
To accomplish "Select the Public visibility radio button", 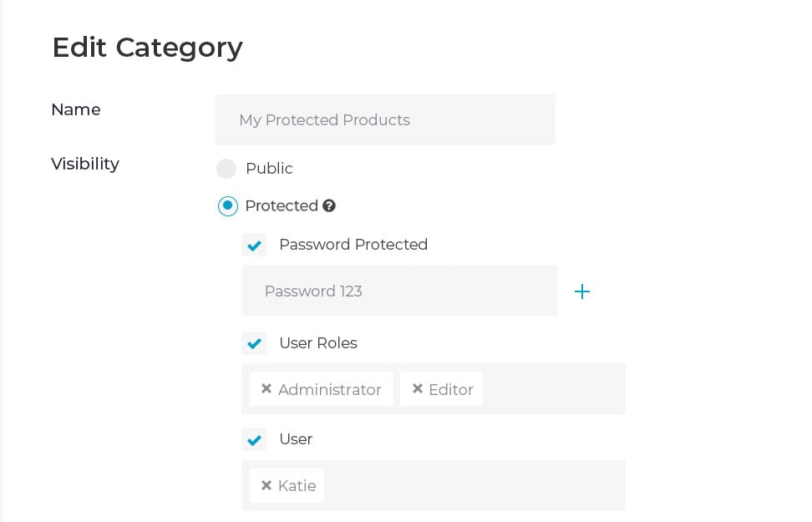I will click(226, 169).
